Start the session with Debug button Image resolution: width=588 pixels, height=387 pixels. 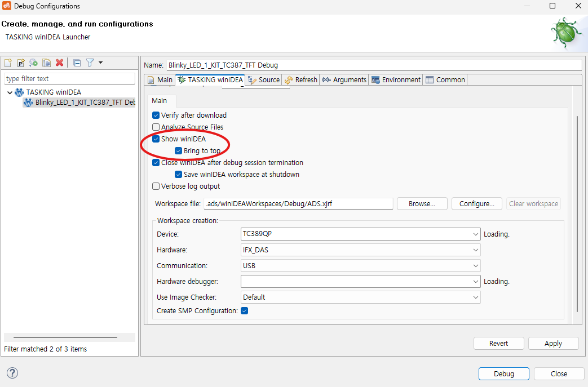pyautogui.click(x=503, y=373)
